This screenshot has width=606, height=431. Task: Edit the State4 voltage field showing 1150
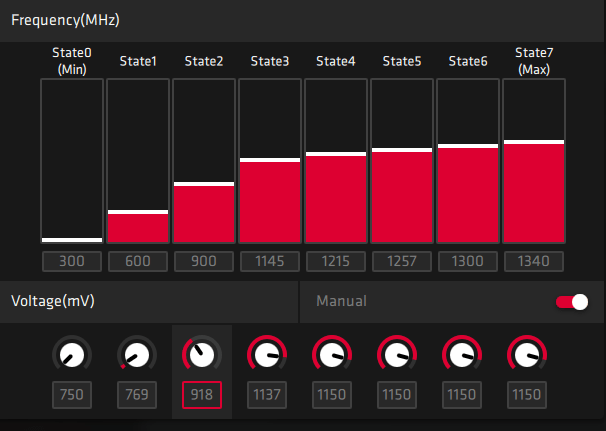[x=332, y=395]
